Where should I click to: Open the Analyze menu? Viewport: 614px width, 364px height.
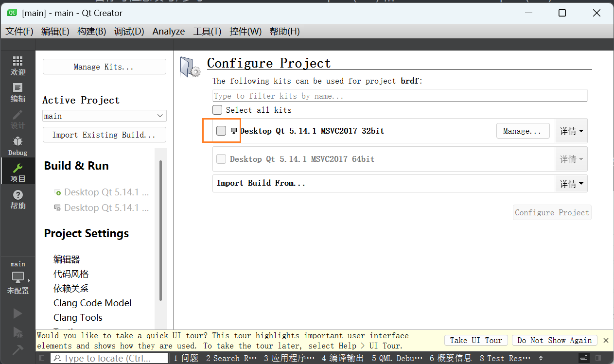click(168, 32)
